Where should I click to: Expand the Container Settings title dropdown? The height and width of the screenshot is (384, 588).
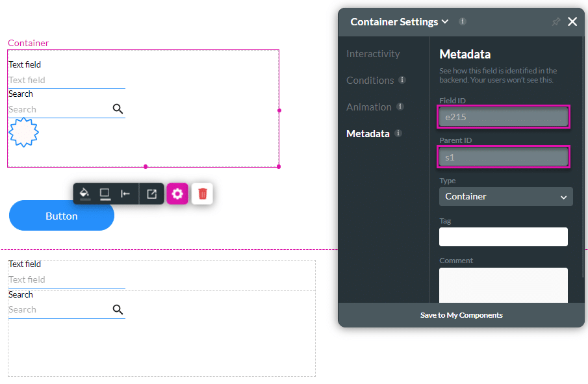click(x=445, y=21)
